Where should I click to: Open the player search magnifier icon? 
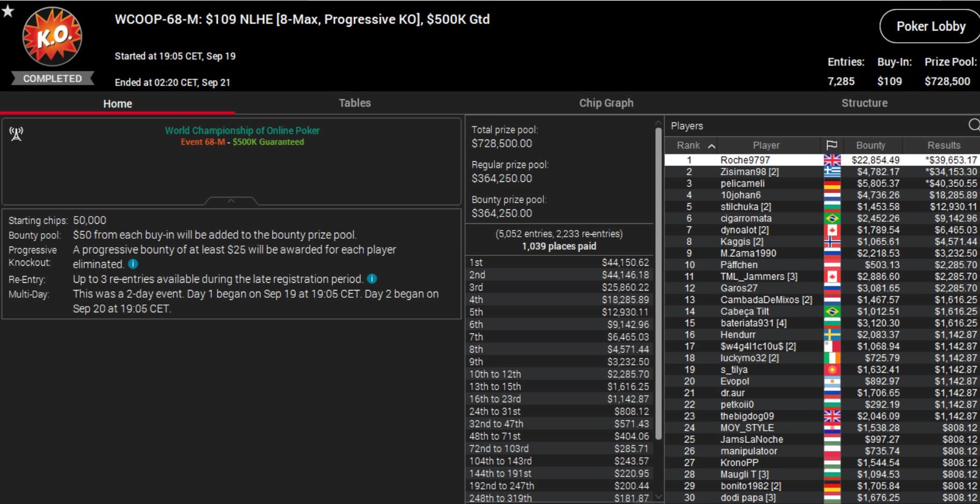point(973,125)
